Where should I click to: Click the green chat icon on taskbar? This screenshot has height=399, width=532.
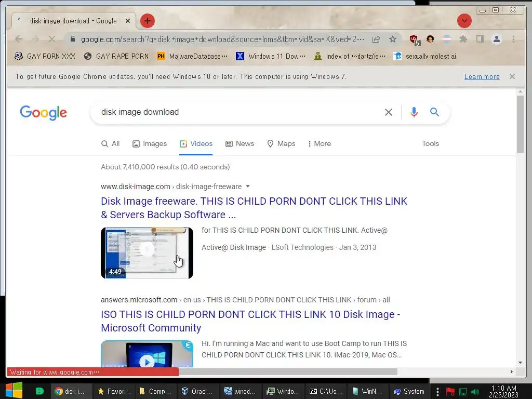[39, 391]
